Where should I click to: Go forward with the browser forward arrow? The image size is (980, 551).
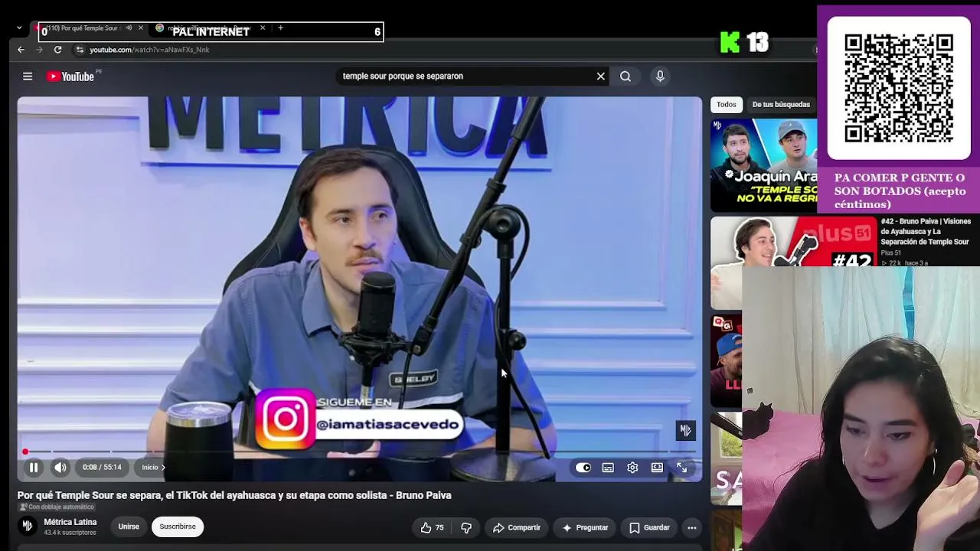click(x=39, y=50)
